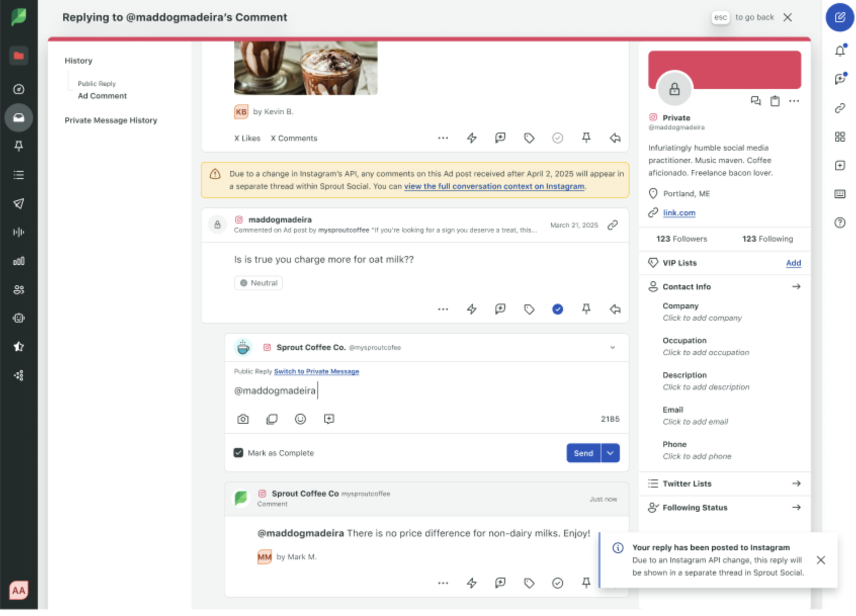
Task: Open more options on the Kevin B. post
Action: point(443,138)
